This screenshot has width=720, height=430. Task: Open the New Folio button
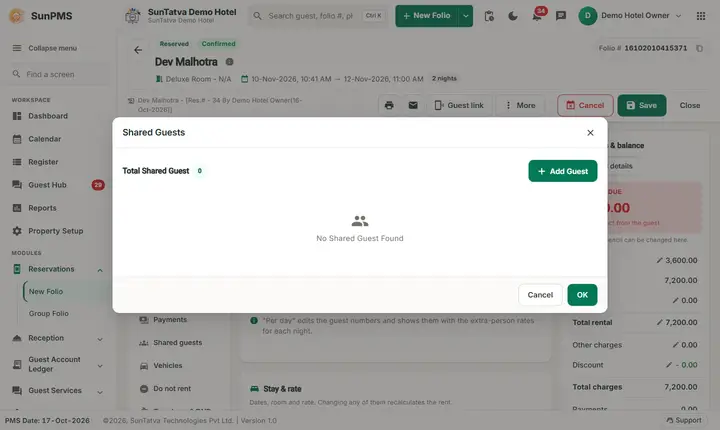pyautogui.click(x=427, y=16)
